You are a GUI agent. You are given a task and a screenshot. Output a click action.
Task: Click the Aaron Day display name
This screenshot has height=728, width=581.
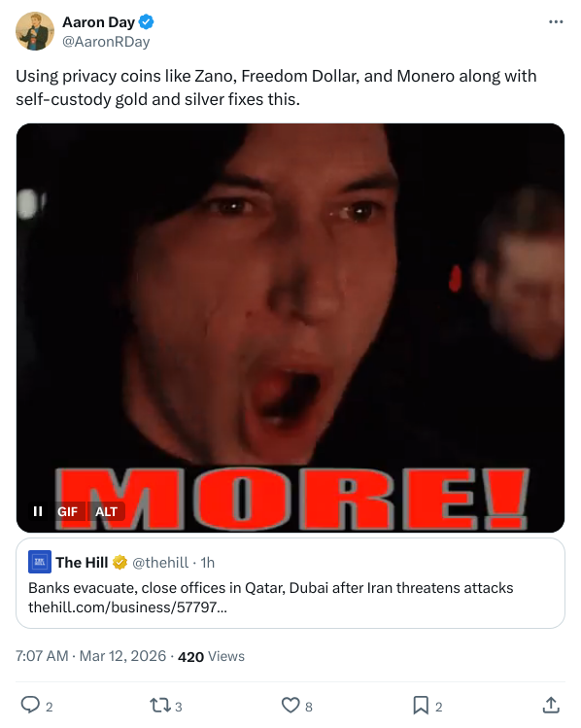click(x=98, y=21)
